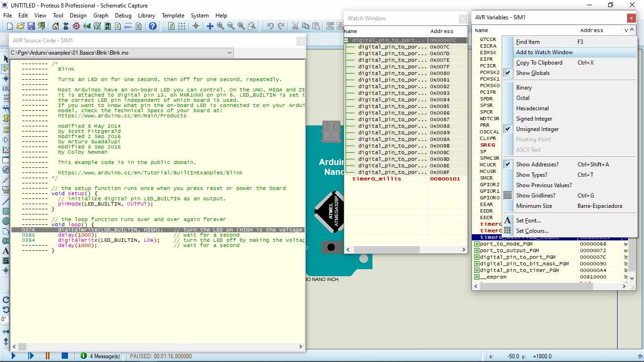Expand digital_pin_to_bit_mask_PGM variable
Image resolution: width=644 pixels, height=362 pixels.
477,264
